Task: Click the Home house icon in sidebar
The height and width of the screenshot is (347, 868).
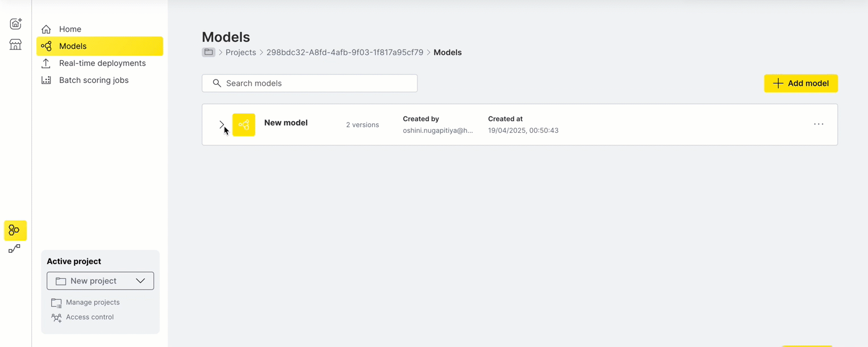Action: coord(46,29)
